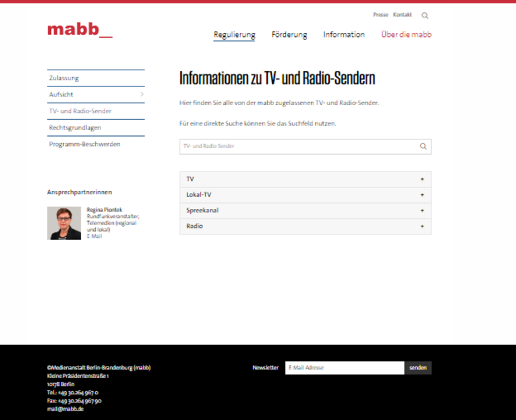Click footer text 10178 Berlin
Viewport: 516px width, 420px height.
pos(60,384)
